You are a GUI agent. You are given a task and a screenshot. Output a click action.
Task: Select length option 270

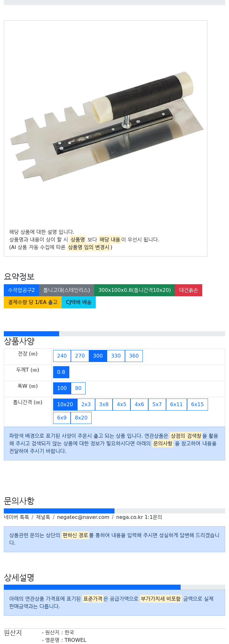[80, 356]
